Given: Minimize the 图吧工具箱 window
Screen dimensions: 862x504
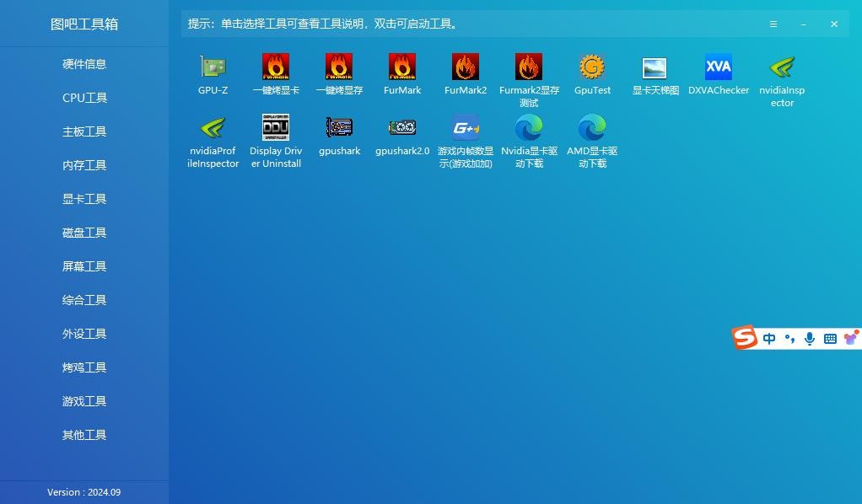Looking at the screenshot, I should pyautogui.click(x=804, y=24).
